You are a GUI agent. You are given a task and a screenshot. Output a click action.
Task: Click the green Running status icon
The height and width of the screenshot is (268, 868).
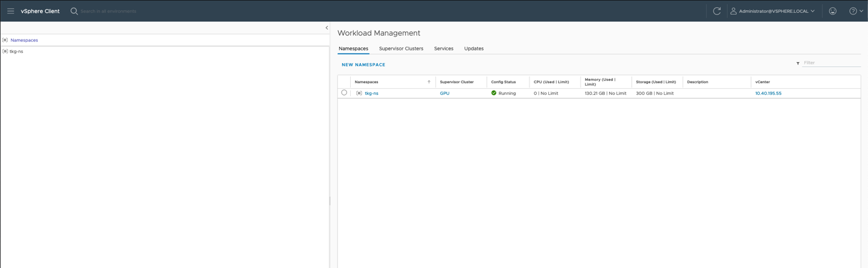[x=494, y=93]
